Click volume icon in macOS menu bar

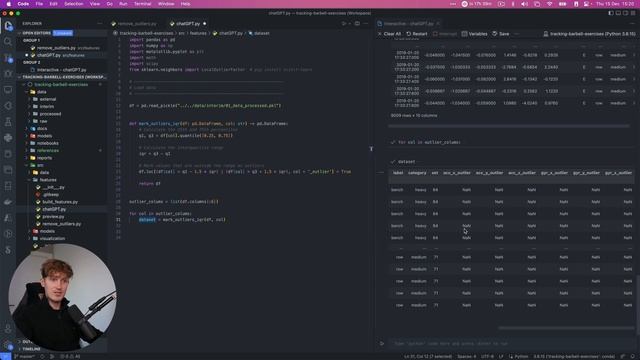click(524, 4)
